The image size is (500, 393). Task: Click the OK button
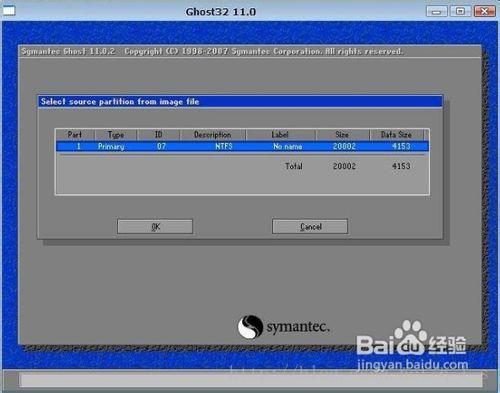coord(155,226)
